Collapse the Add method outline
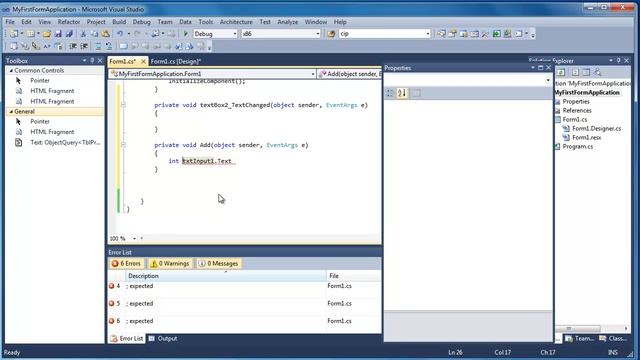Image resolution: width=640 pixels, height=360 pixels. pos(123,145)
